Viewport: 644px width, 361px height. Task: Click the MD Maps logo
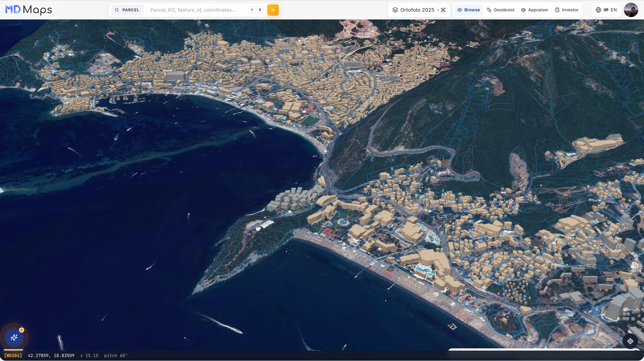click(28, 10)
